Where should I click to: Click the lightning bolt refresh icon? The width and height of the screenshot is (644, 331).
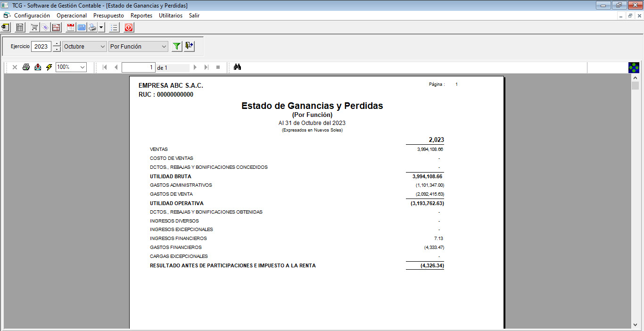pyautogui.click(x=49, y=67)
